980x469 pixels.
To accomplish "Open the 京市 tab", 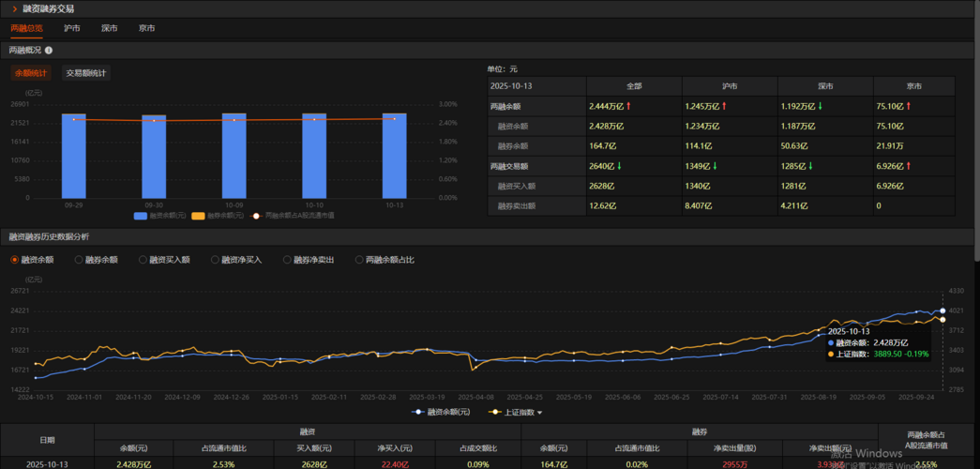I will [146, 28].
